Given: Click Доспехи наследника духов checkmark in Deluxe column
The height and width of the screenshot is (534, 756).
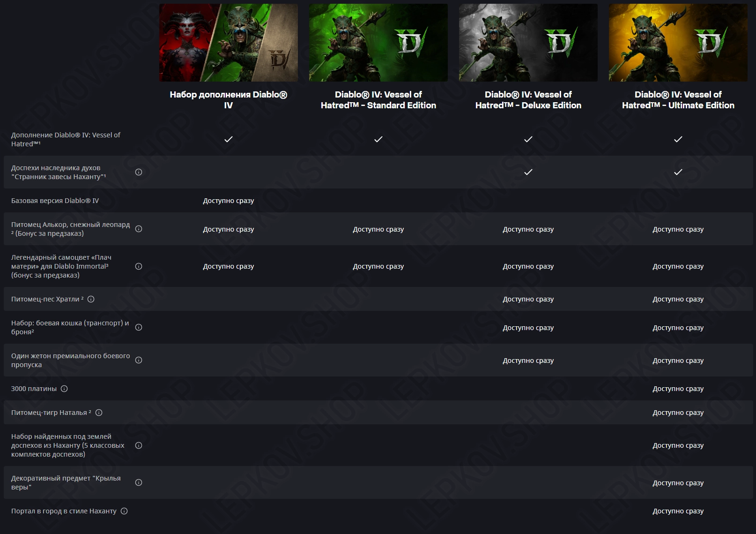Looking at the screenshot, I should 528,172.
